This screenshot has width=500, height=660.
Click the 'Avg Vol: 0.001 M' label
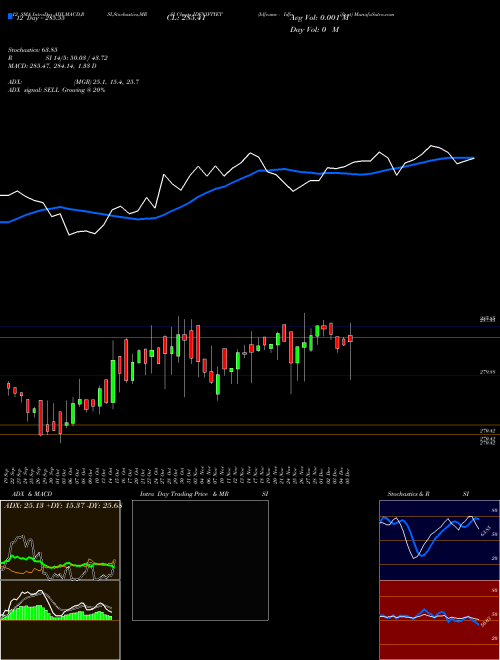[x=320, y=18]
